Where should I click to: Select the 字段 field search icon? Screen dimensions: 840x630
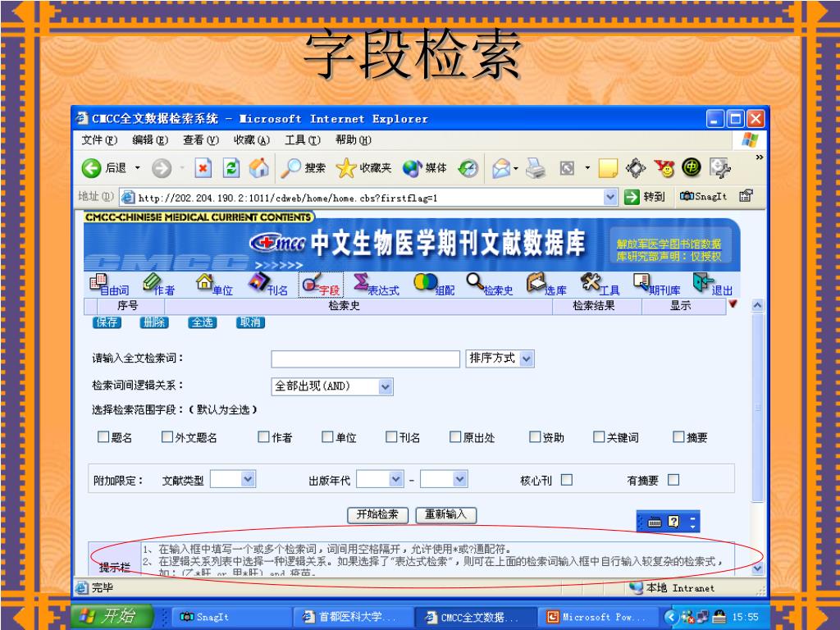click(321, 285)
